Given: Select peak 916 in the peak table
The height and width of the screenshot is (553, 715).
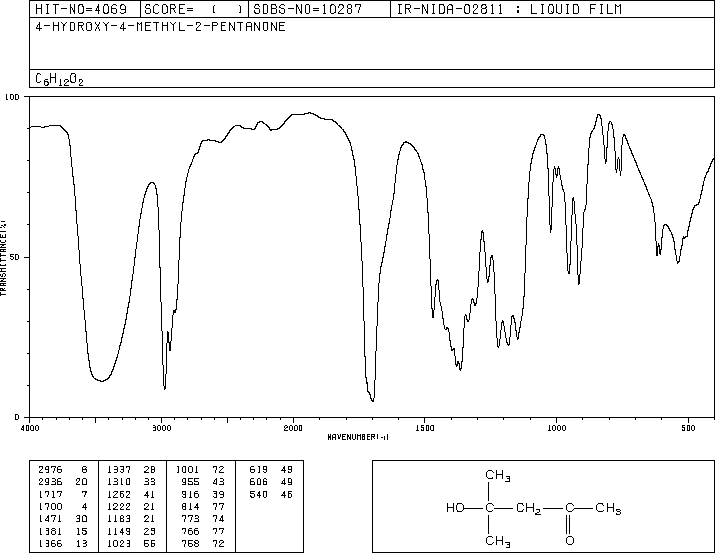Looking at the screenshot, I should [x=190, y=494].
